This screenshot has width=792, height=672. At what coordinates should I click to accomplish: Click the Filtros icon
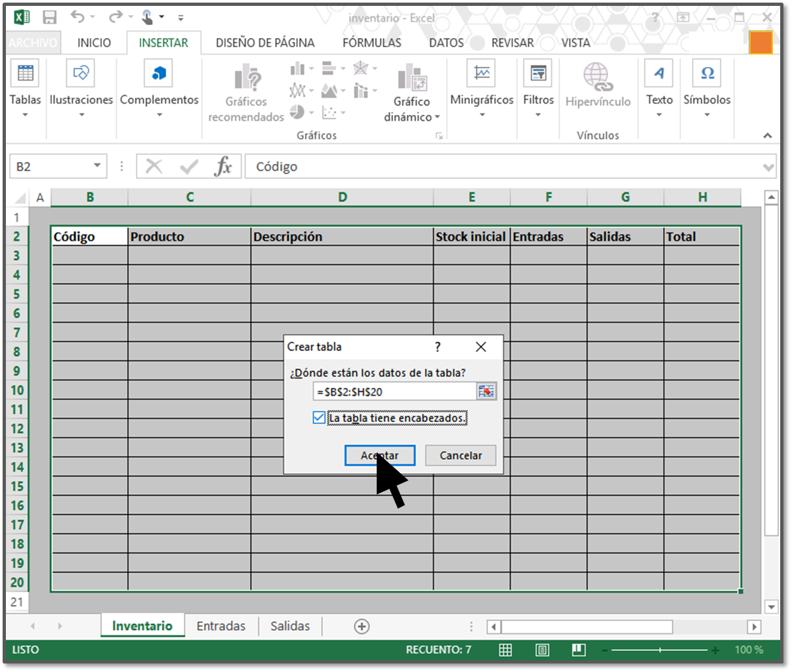pos(538,73)
